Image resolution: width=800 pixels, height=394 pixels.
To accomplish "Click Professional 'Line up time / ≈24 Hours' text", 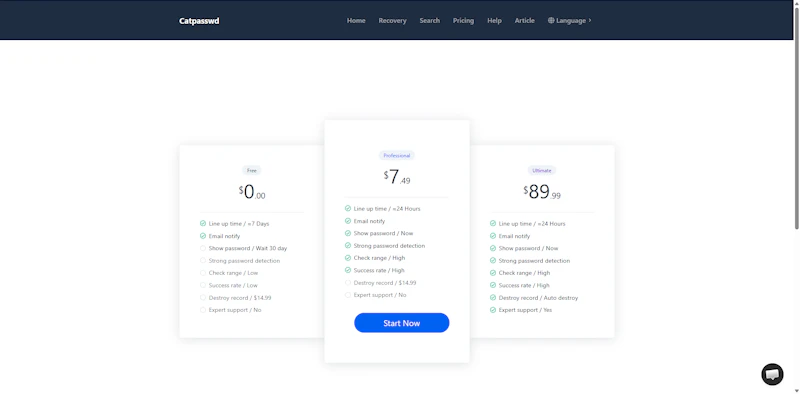I will [x=387, y=209].
